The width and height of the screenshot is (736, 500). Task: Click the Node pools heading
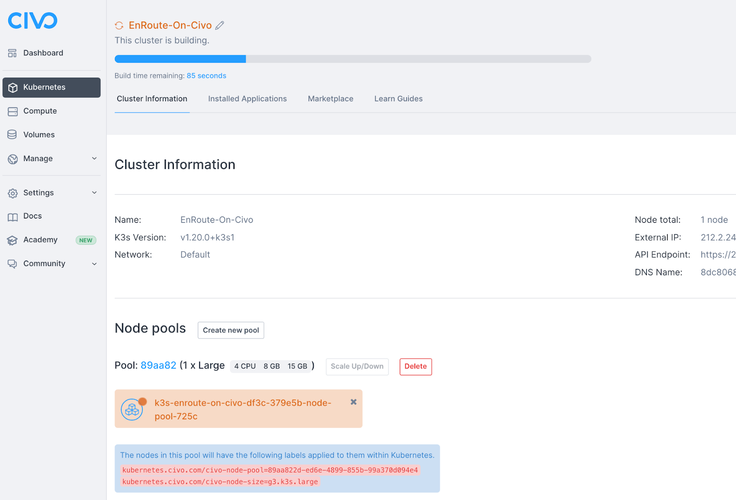[x=150, y=328]
